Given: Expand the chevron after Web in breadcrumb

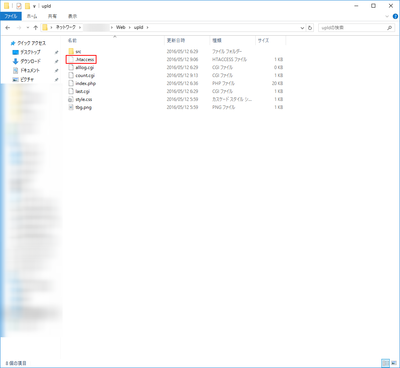Looking at the screenshot, I should (x=130, y=27).
